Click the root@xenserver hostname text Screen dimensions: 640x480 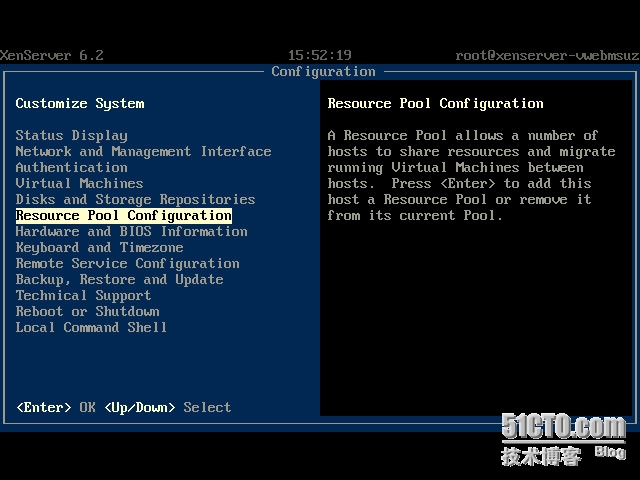[547, 56]
